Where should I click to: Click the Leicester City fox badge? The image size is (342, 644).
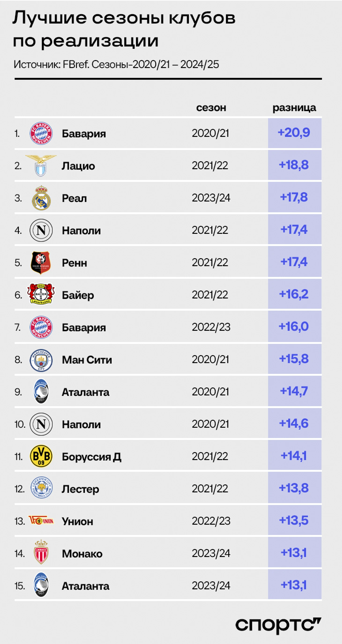tap(41, 488)
